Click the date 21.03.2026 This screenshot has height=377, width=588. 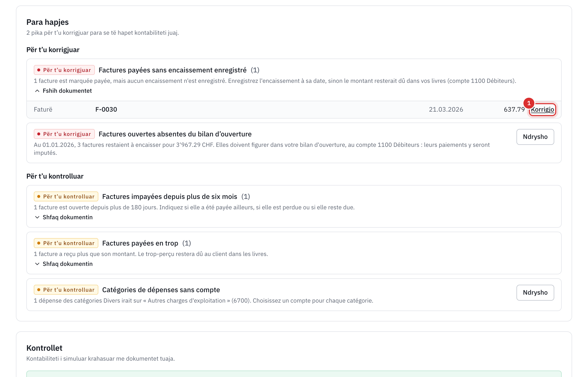click(x=446, y=109)
